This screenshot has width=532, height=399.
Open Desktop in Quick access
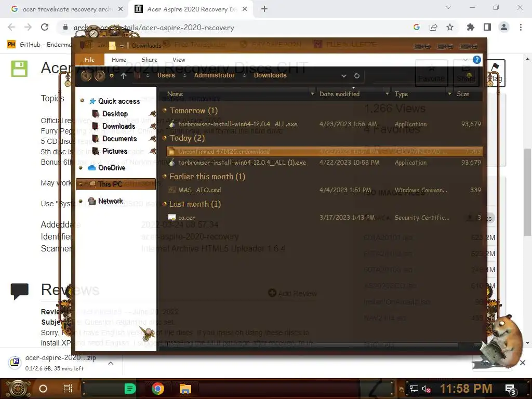pyautogui.click(x=115, y=114)
